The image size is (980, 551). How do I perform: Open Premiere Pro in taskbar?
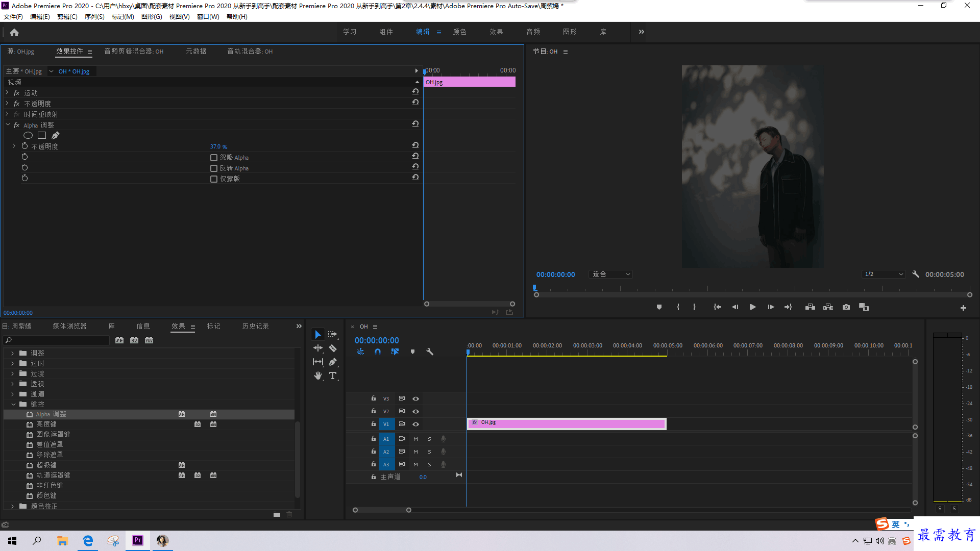point(138,540)
